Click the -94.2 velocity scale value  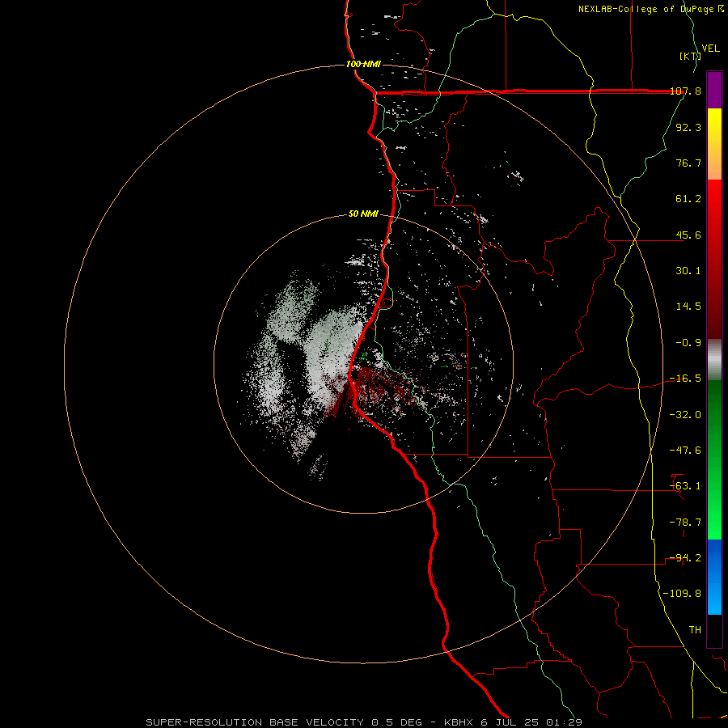685,558
